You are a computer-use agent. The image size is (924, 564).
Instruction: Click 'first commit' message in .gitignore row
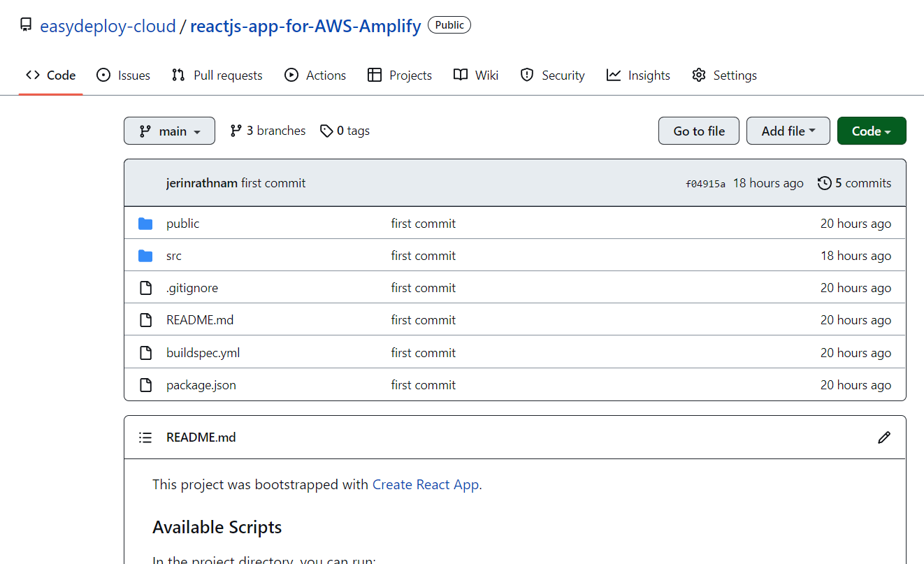(x=424, y=288)
